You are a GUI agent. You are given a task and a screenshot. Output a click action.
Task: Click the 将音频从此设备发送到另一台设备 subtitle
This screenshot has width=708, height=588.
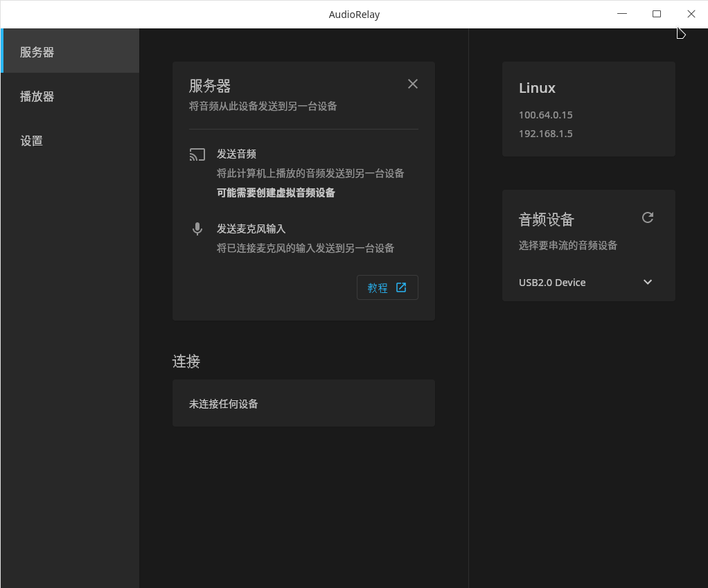point(263,106)
